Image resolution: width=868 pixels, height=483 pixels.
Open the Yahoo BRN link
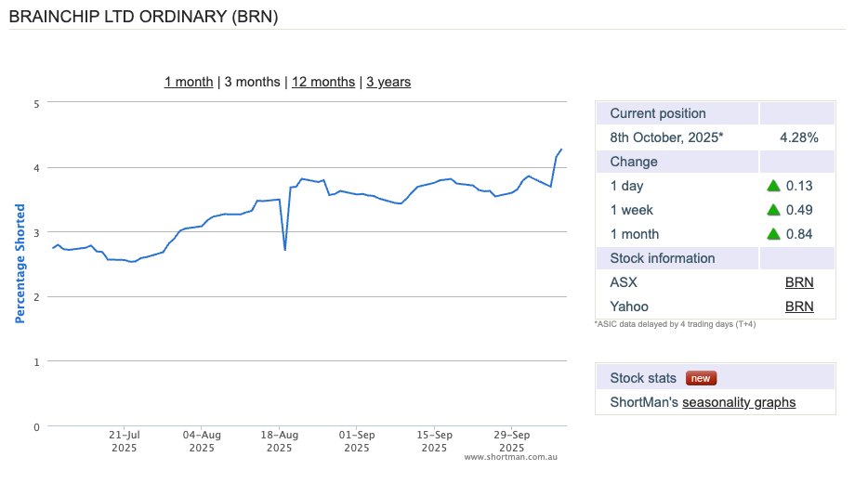799,307
